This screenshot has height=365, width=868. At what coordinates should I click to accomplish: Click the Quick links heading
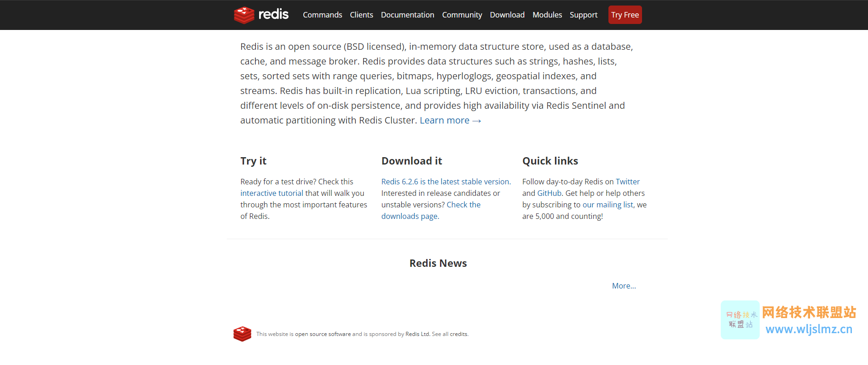pyautogui.click(x=550, y=161)
